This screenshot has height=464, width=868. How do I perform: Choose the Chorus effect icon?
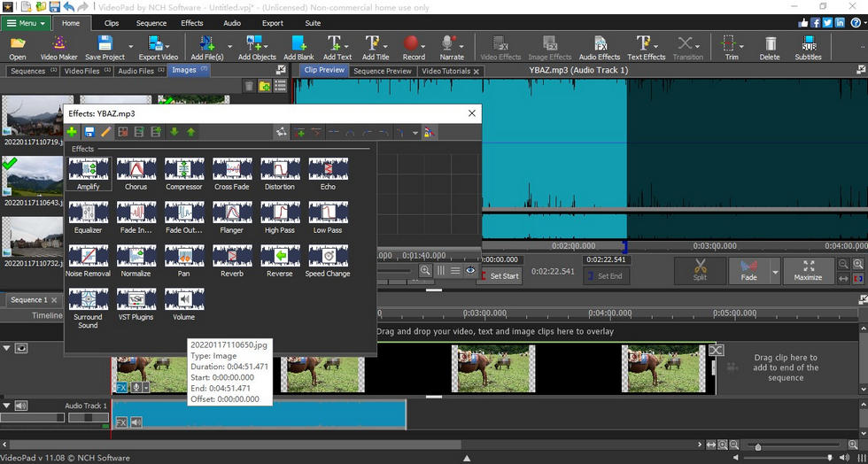(136, 174)
